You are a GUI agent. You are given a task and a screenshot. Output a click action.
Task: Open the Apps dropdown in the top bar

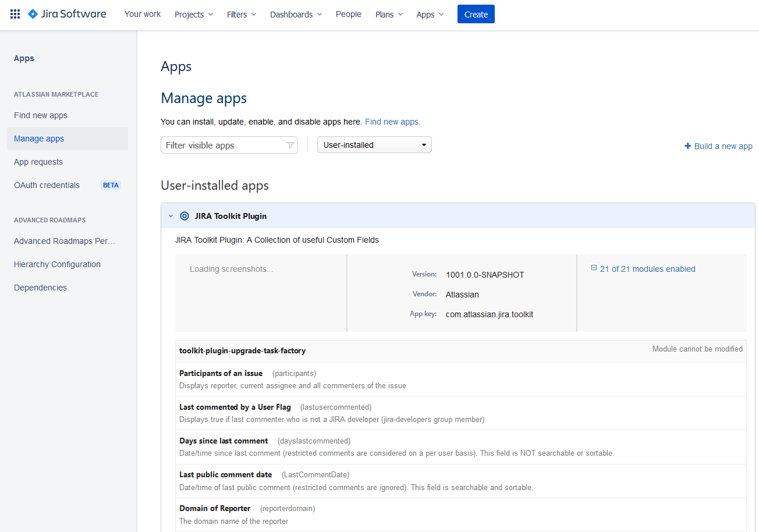tap(430, 15)
